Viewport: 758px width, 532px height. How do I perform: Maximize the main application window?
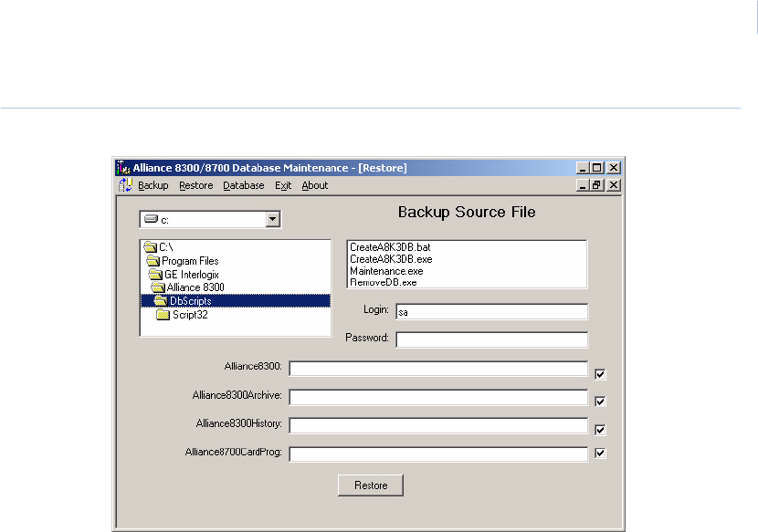click(x=597, y=168)
